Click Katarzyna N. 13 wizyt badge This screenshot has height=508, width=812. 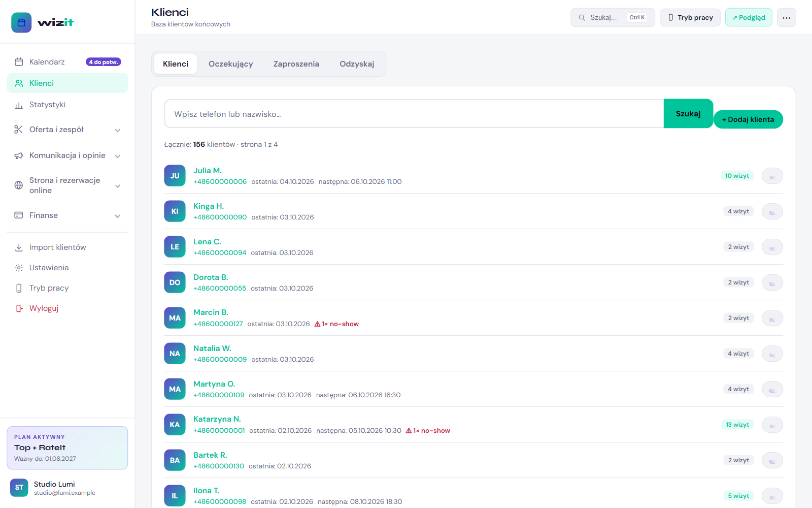737,425
